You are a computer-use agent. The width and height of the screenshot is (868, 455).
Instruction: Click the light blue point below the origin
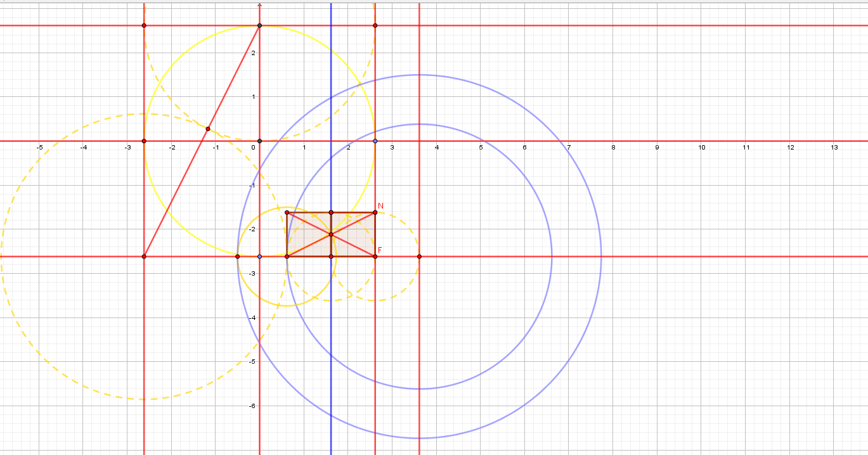click(259, 256)
